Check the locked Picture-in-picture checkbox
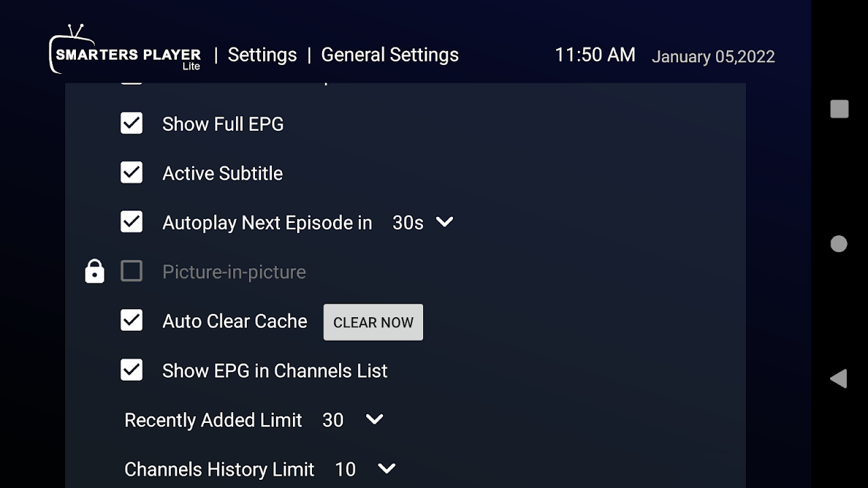Screen dimensions: 868x488 coord(132,271)
